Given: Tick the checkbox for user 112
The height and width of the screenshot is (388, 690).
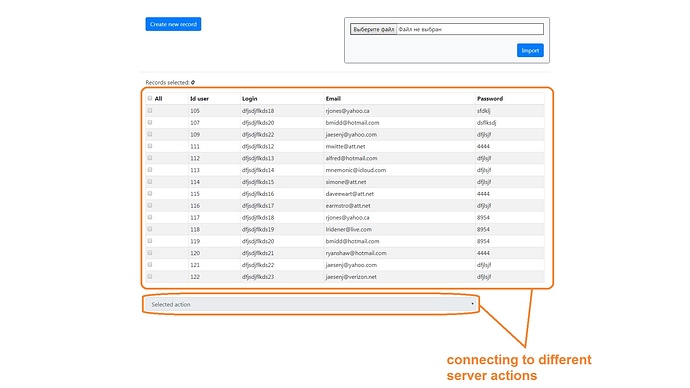Looking at the screenshot, I should tap(150, 158).
